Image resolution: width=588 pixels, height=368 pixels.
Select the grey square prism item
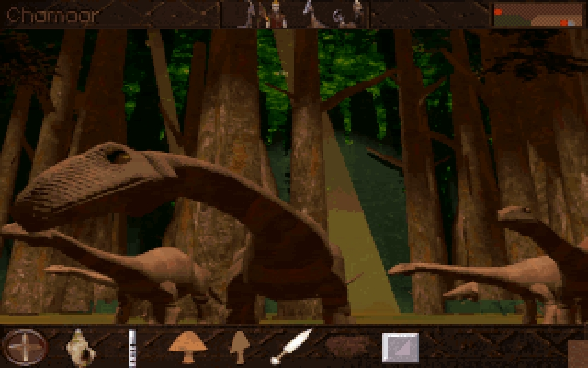401,348
